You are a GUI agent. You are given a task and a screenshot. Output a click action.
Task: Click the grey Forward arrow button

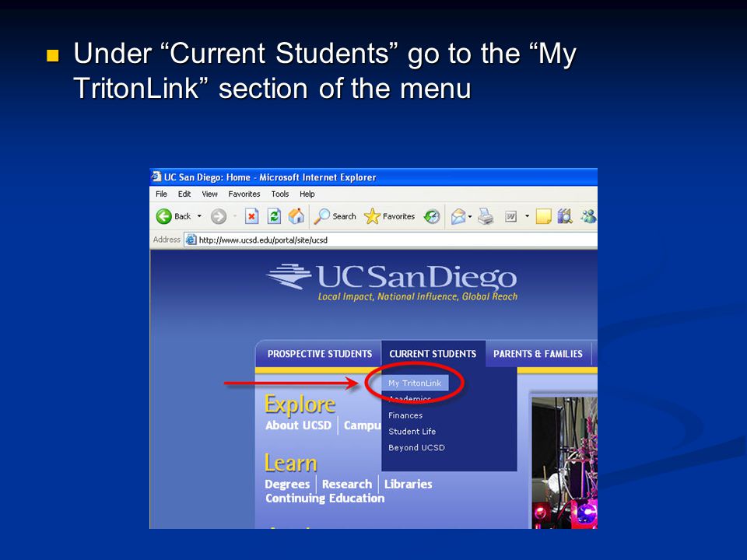point(219,217)
